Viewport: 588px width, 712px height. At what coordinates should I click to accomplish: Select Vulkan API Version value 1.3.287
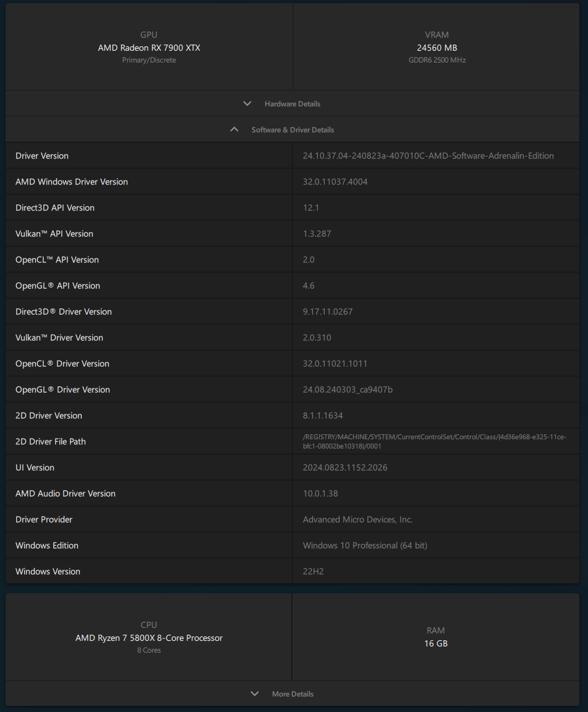click(317, 233)
